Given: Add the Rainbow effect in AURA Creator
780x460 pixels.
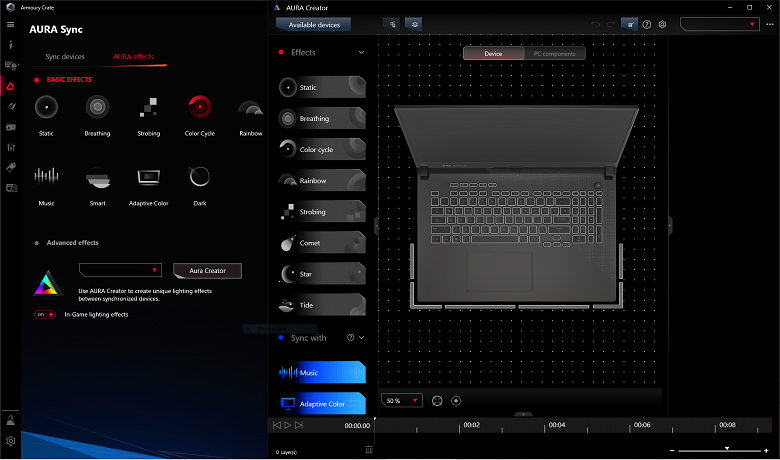Looking at the screenshot, I should point(322,181).
